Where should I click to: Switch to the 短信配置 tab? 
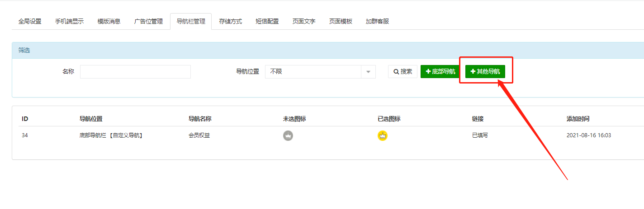click(267, 21)
